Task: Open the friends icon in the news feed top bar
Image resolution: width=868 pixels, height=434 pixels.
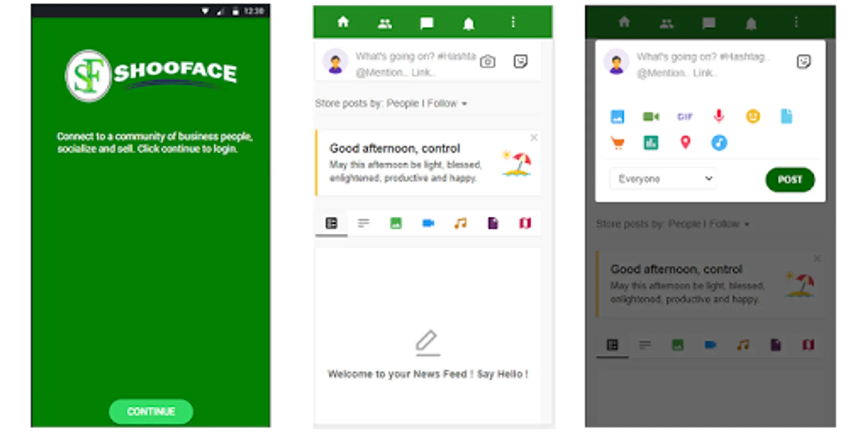Action: 385,23
